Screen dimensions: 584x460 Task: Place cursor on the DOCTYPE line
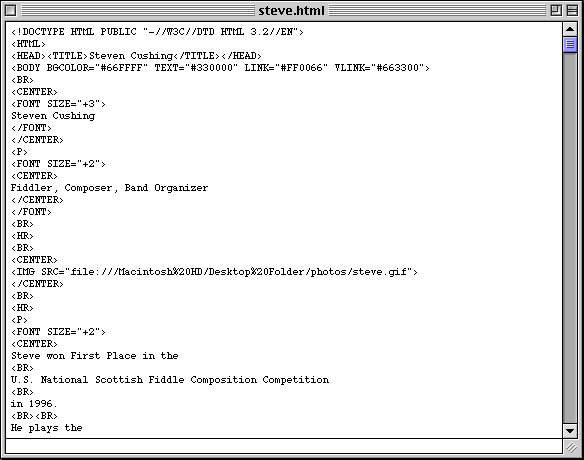click(158, 32)
